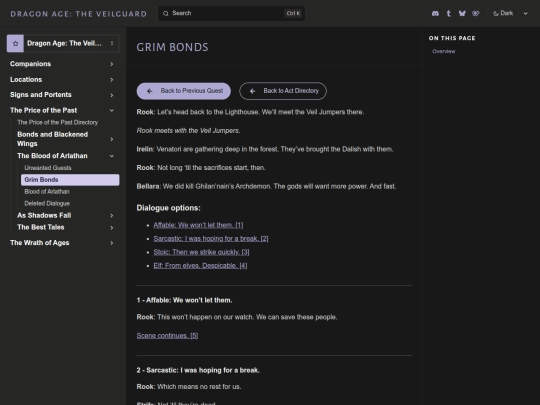Click the Dialogue options: heading
Image resolution: width=540 pixels, height=405 pixels.
[168, 208]
